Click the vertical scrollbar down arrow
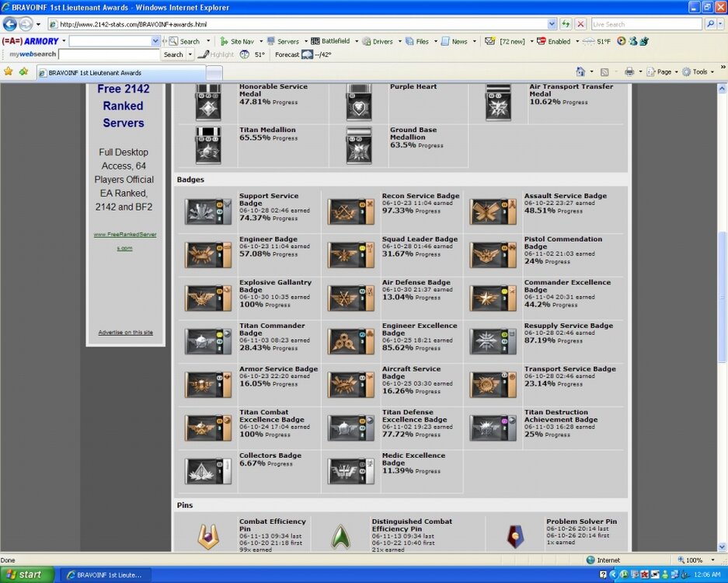 point(722,546)
